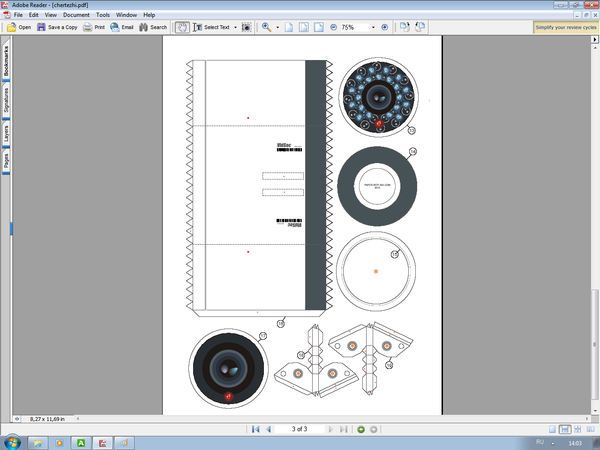Click the zoom in plus button
The width and height of the screenshot is (600, 450).
click(385, 27)
